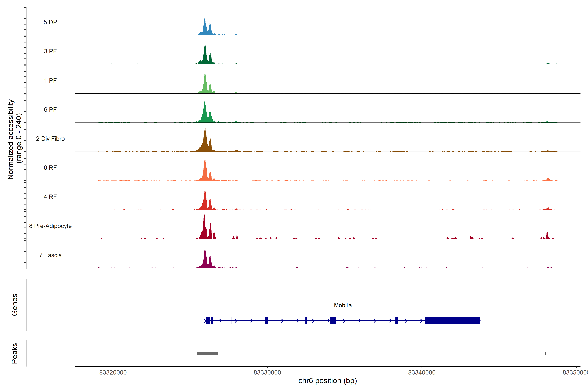Viewport: 588px width, 392px height.
Task: Click the Genes track label
Action: pos(15,305)
